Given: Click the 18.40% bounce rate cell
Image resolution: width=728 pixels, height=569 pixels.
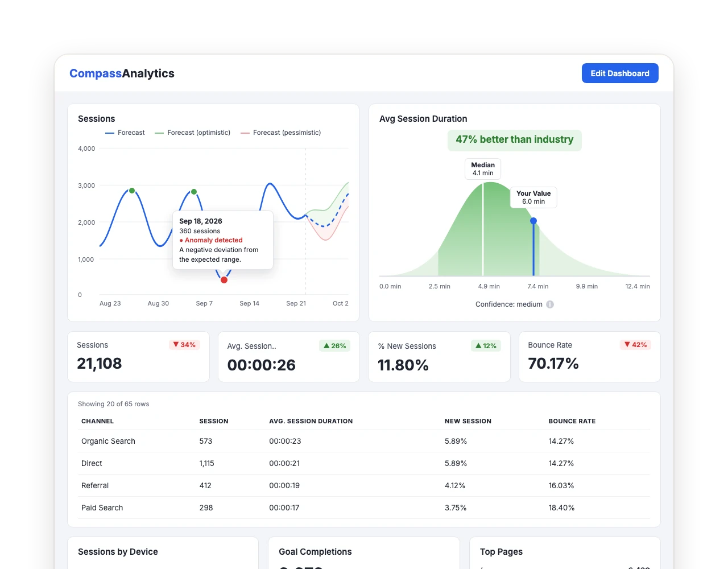Looking at the screenshot, I should coord(561,508).
